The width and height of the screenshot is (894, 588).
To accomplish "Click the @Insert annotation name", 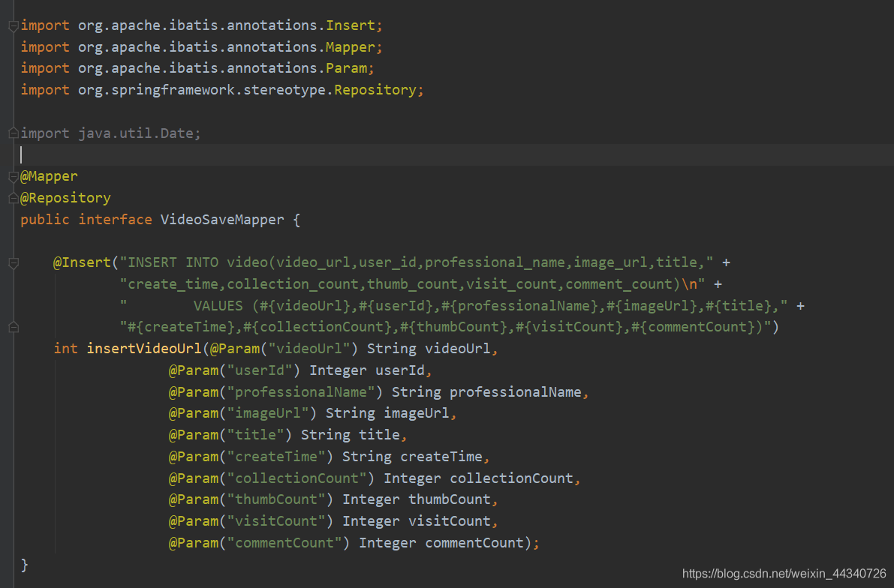I will click(82, 262).
